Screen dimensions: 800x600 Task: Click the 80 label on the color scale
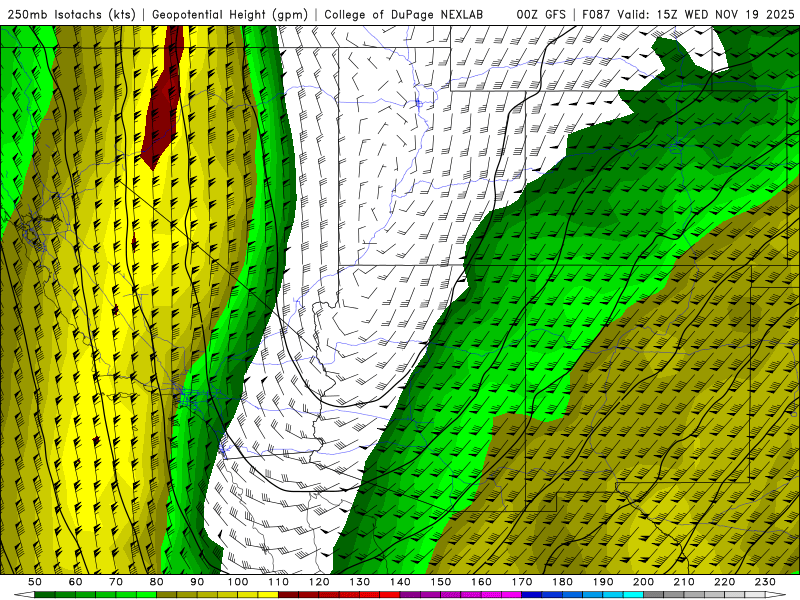pos(157,582)
